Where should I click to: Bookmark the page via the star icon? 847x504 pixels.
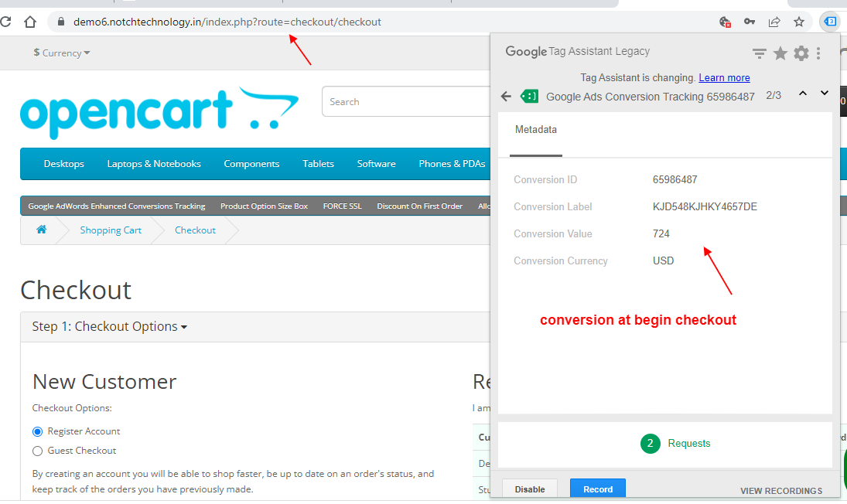pos(798,22)
